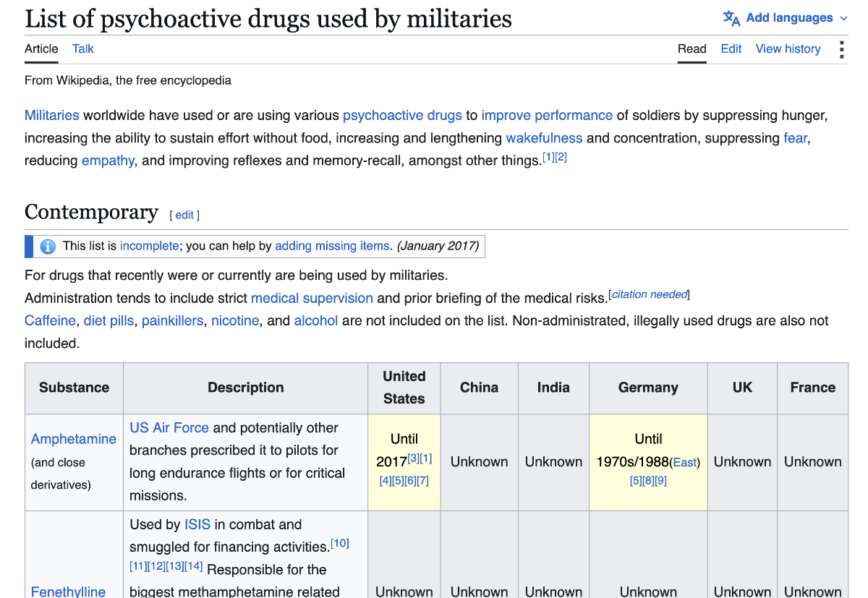This screenshot has height=598, width=868.
Task: Open Add languages button
Action: (x=786, y=18)
